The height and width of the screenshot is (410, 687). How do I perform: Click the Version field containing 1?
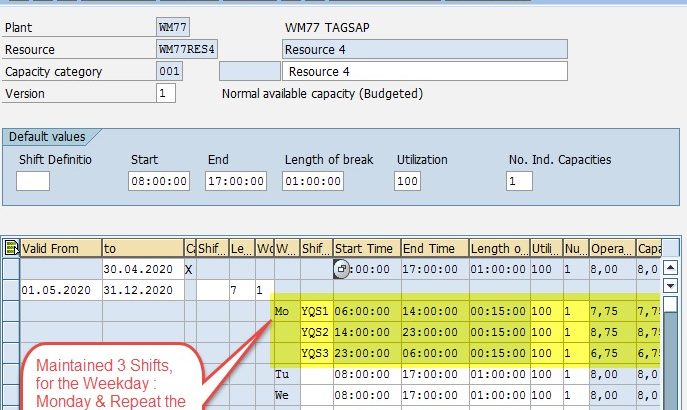pyautogui.click(x=166, y=93)
